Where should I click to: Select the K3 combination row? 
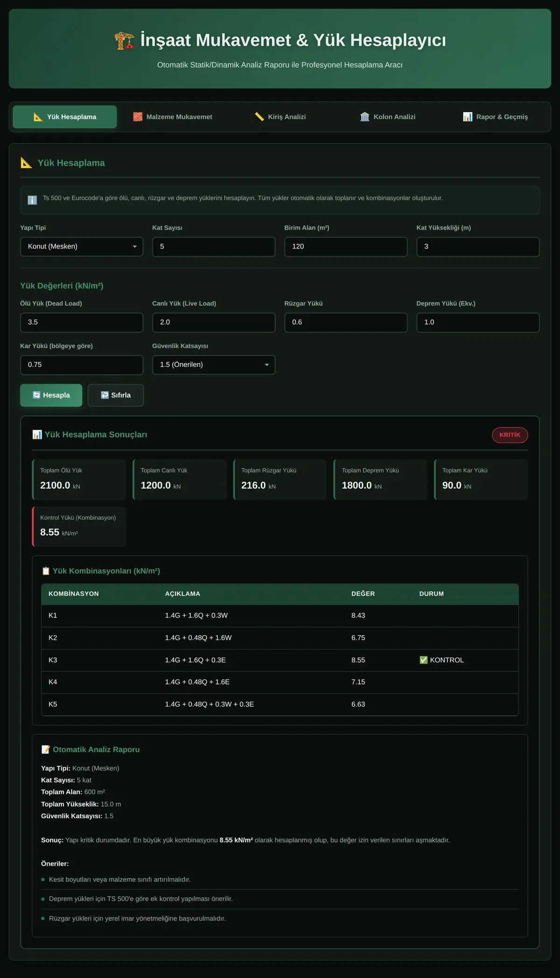(280, 660)
